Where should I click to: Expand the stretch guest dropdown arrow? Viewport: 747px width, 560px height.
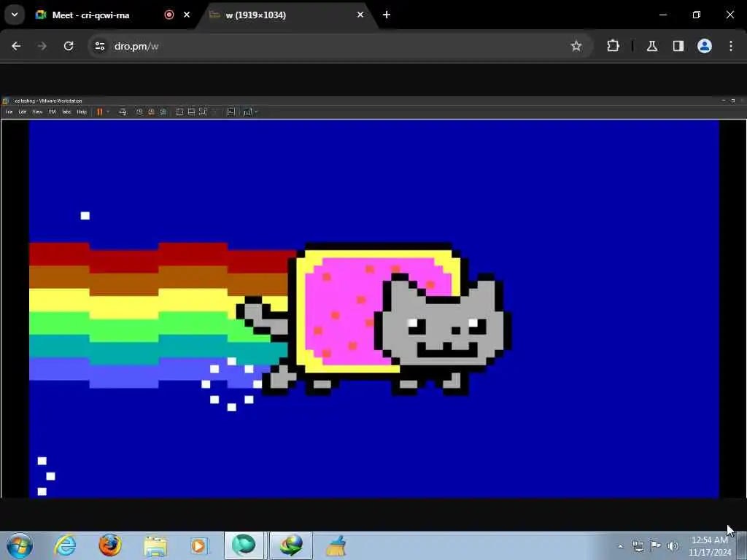coord(256,112)
